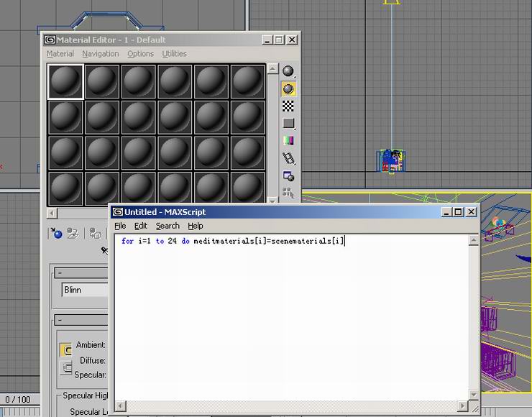
Task: Select the second sample slot in top row
Action: click(x=102, y=81)
